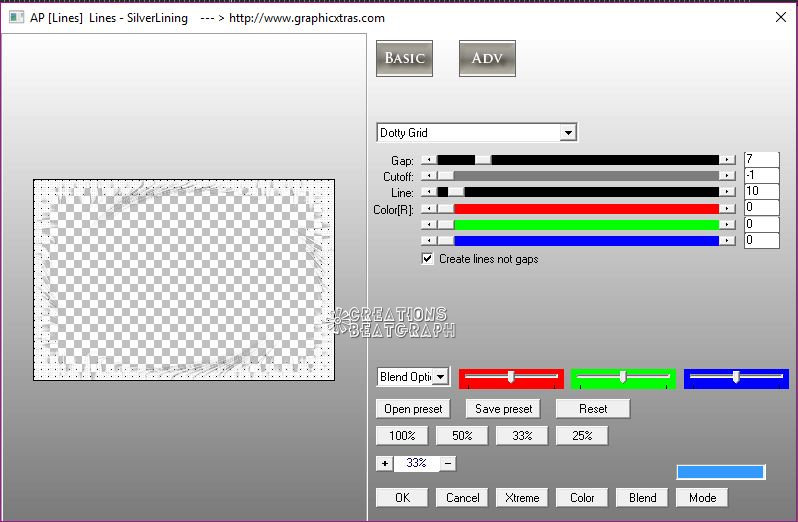Click the blue blend slider

point(736,379)
